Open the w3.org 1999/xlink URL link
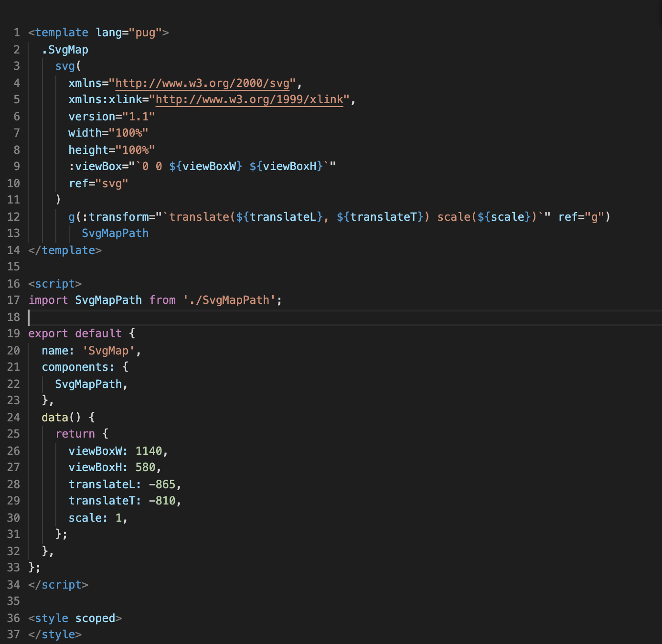The height and width of the screenshot is (644, 662). (249, 99)
